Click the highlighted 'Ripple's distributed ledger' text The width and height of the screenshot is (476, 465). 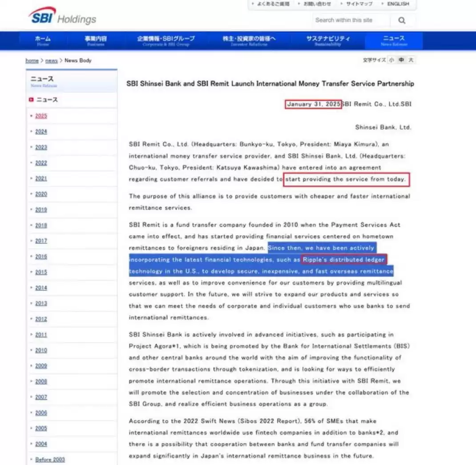343,260
